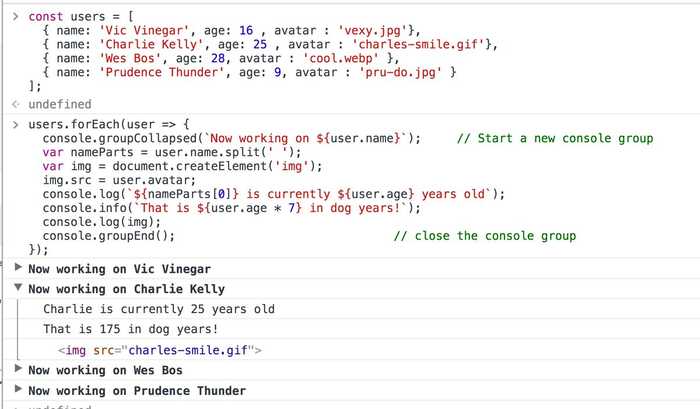Click 'That is 175 in dog years!' line

click(130, 330)
